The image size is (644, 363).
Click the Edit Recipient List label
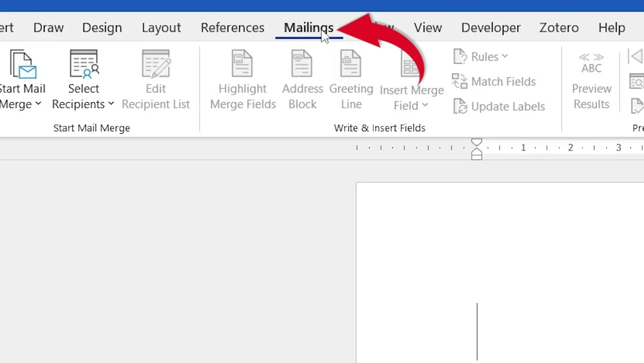(156, 96)
